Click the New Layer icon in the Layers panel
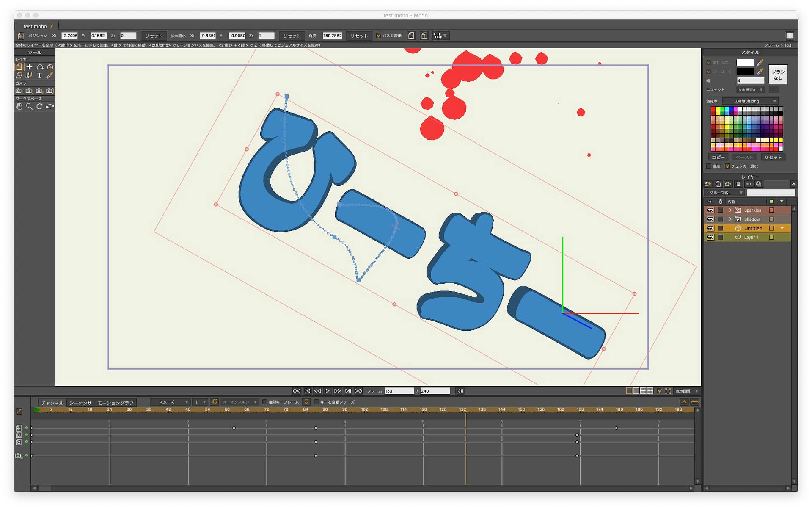The width and height of the screenshot is (812, 509). click(x=708, y=184)
